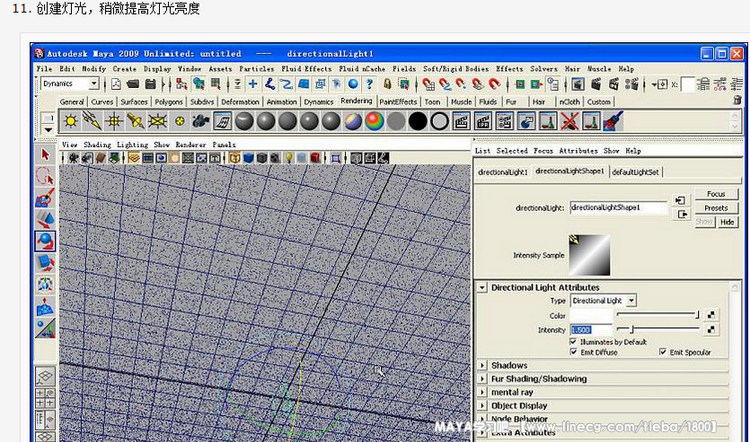Click the Intensity map checker button
The height and width of the screenshot is (442, 750).
pos(711,330)
